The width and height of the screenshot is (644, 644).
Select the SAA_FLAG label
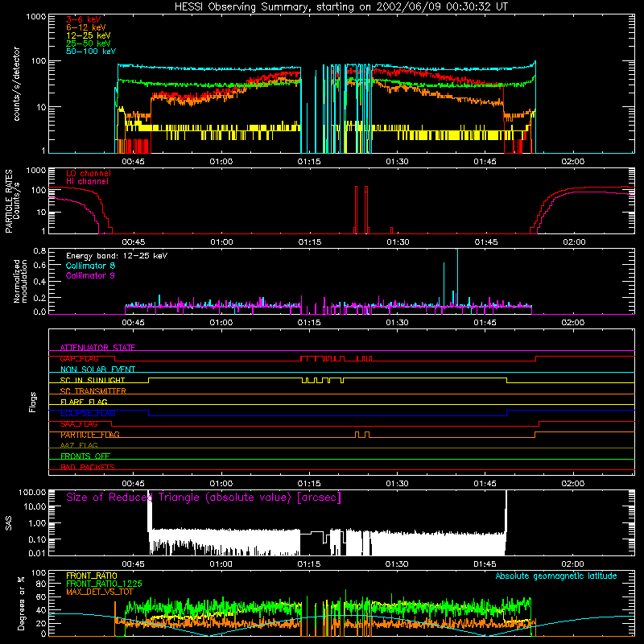tap(79, 424)
